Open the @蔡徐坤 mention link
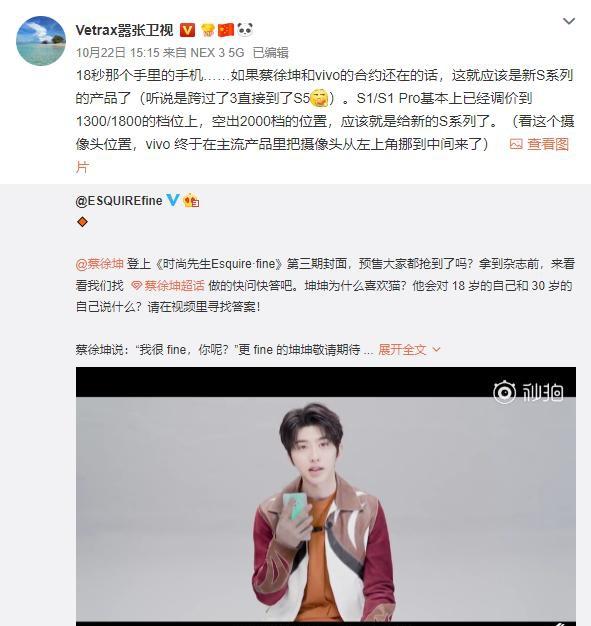591x626 pixels. pyautogui.click(x=99, y=264)
